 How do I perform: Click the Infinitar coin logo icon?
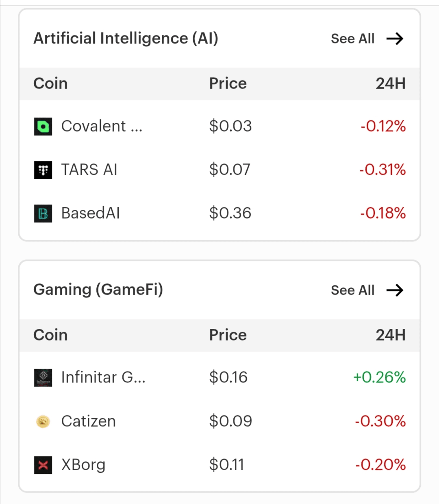(x=43, y=378)
